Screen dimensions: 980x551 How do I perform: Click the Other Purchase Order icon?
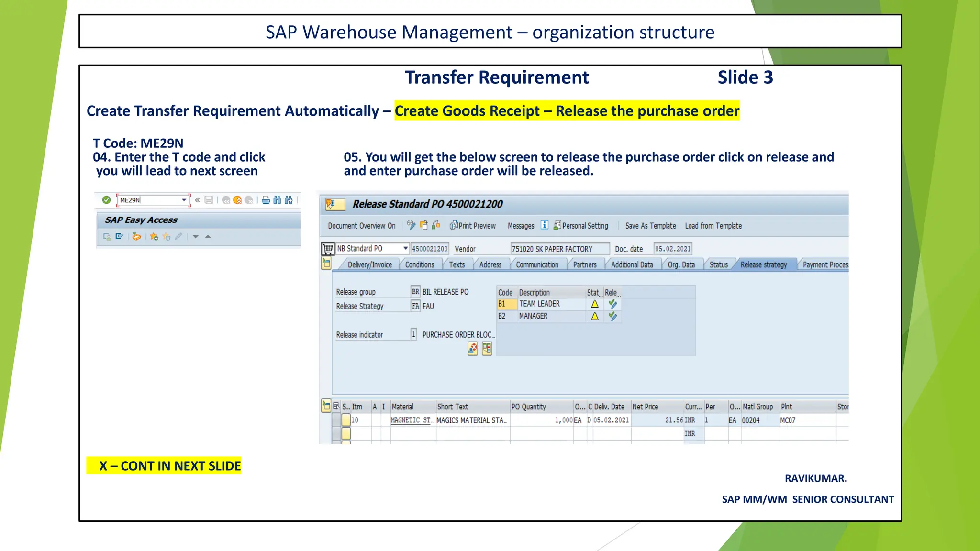click(424, 225)
